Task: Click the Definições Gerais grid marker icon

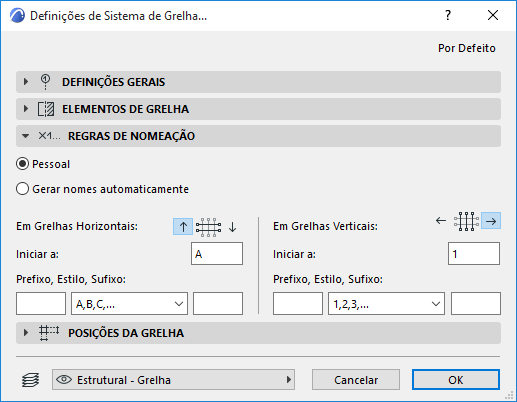Action: pyautogui.click(x=45, y=82)
